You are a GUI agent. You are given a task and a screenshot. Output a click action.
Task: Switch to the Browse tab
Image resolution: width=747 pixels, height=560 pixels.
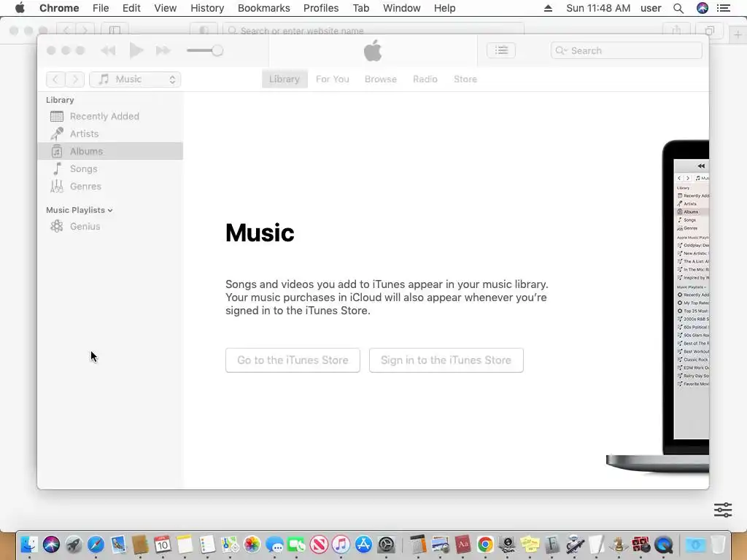click(381, 79)
